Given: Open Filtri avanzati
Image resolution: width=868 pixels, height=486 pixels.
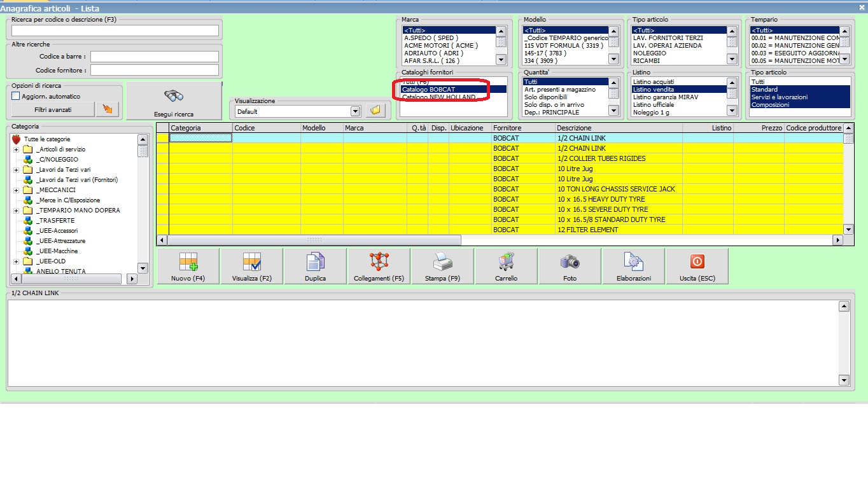Looking at the screenshot, I should coord(53,109).
